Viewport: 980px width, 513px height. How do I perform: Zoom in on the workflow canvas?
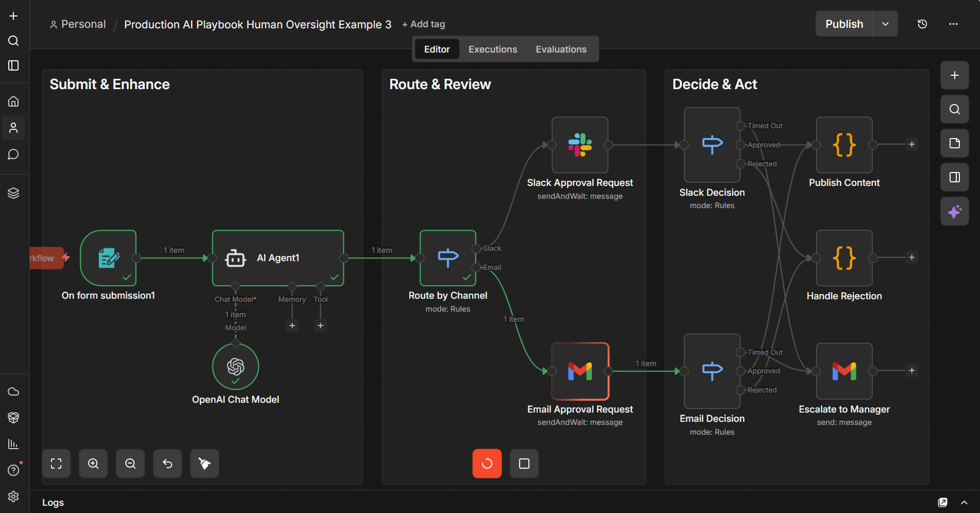click(93, 464)
